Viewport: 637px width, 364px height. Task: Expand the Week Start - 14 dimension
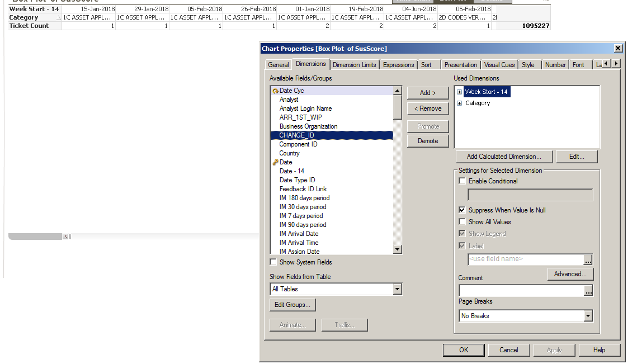click(x=460, y=92)
